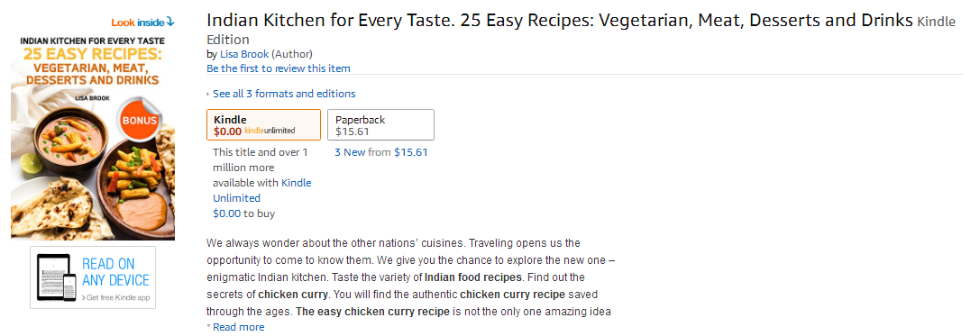The width and height of the screenshot is (980, 336).
Task: Click the Kindle Unlimited logo in format box
Action: (x=270, y=132)
